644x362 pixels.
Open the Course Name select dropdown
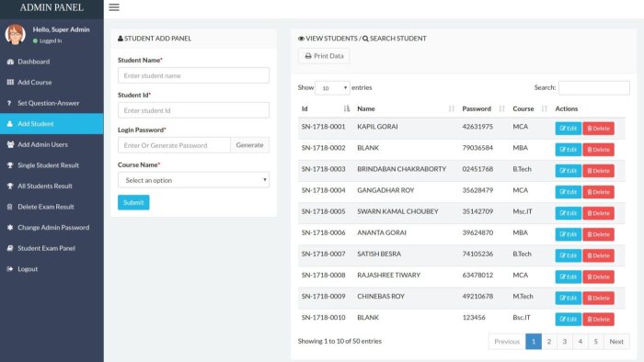click(x=193, y=180)
